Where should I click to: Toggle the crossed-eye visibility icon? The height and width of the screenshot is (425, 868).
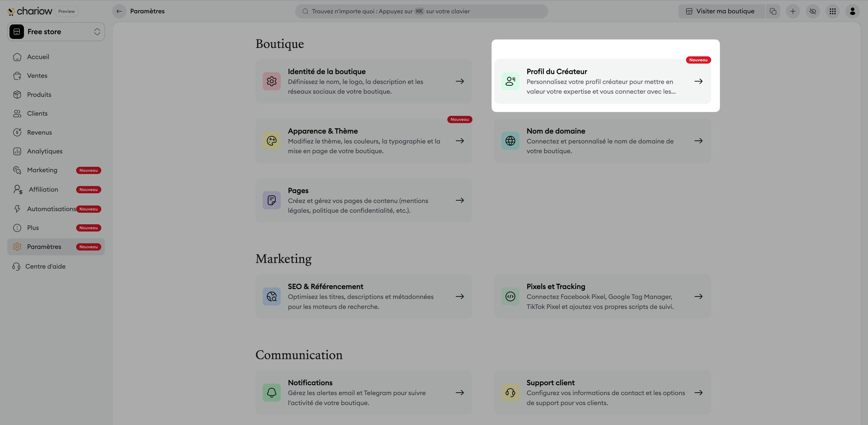(x=812, y=11)
